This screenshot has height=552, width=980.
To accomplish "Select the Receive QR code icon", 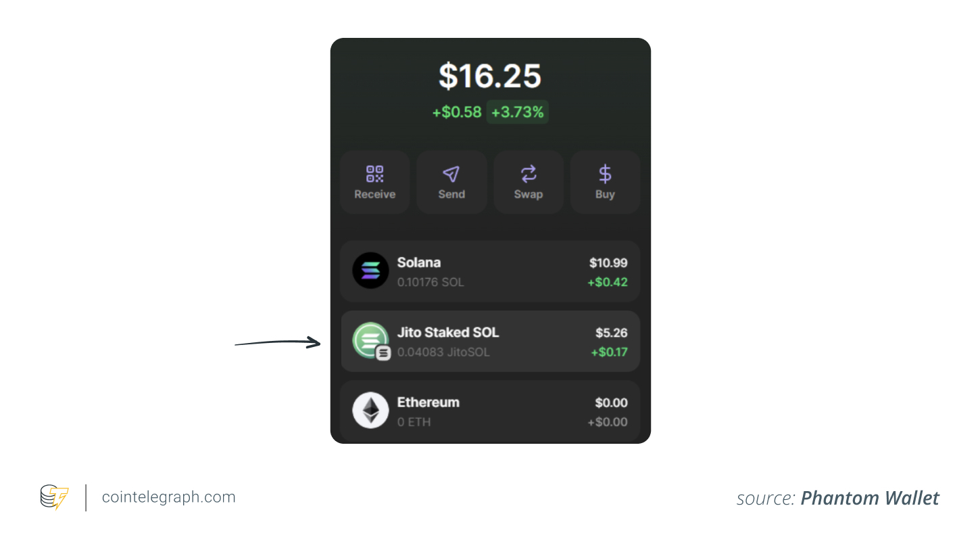I will [374, 174].
